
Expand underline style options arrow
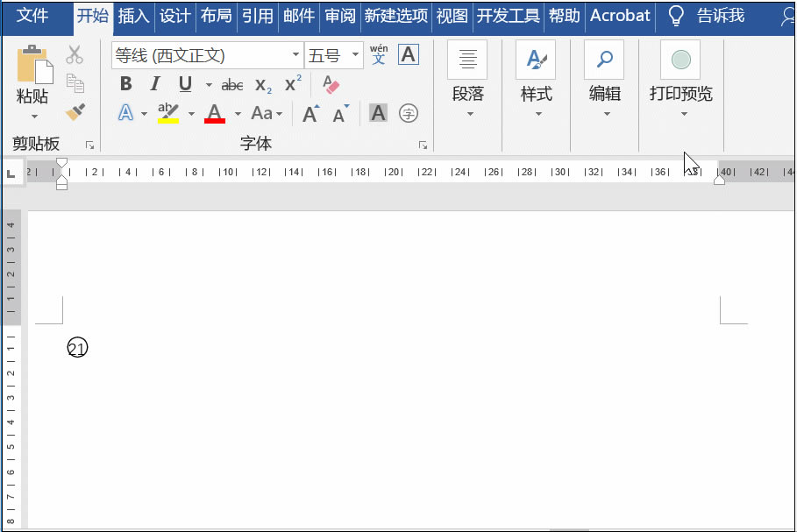[x=209, y=85]
